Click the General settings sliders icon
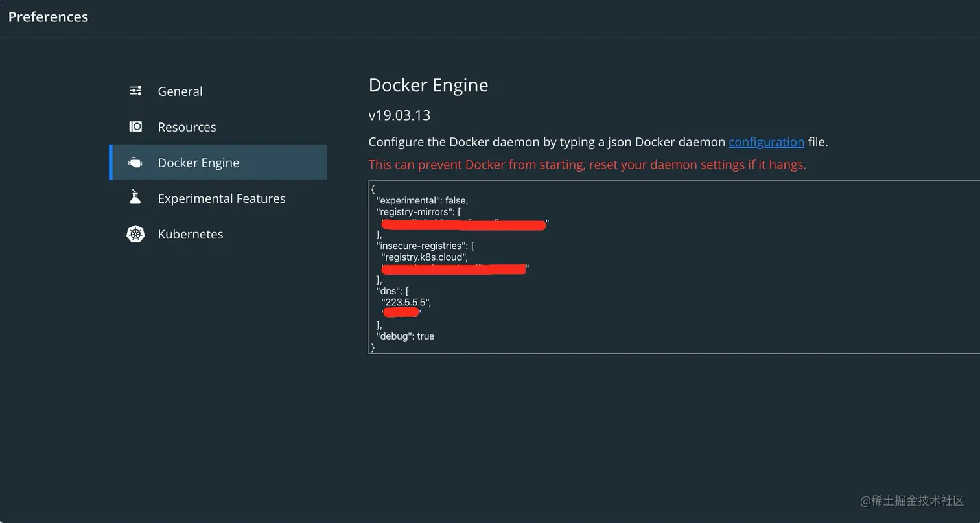 tap(135, 91)
